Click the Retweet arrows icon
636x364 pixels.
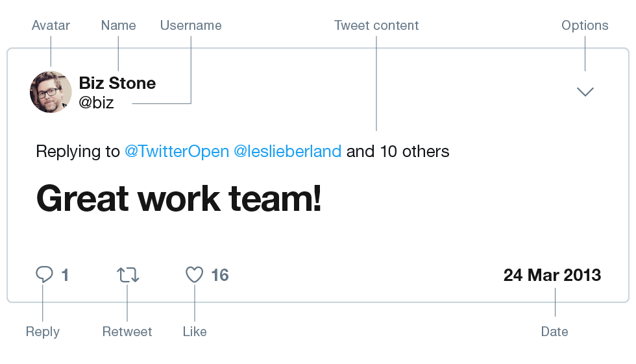[128, 274]
